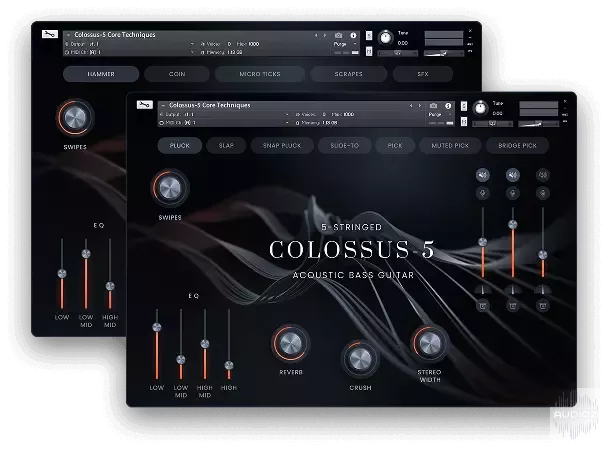Screen dimensions: 608x449
Task: Select the MUTED PICK articulation tab
Action: pos(450,145)
